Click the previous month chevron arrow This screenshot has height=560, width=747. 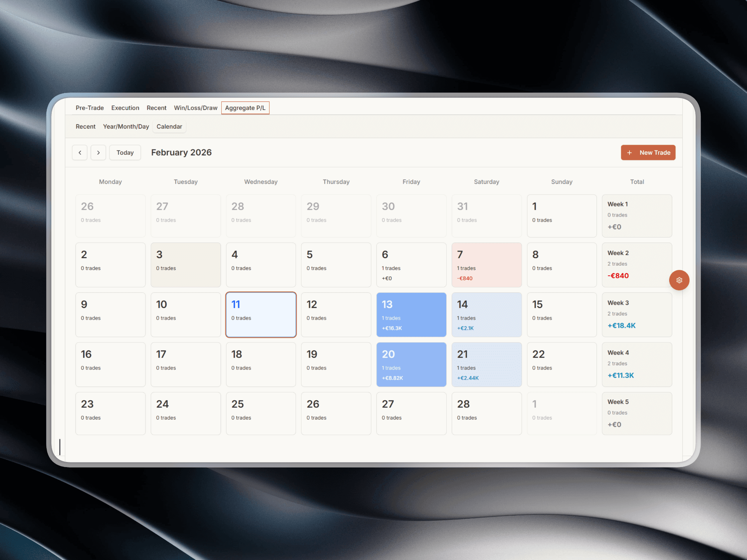tap(79, 152)
